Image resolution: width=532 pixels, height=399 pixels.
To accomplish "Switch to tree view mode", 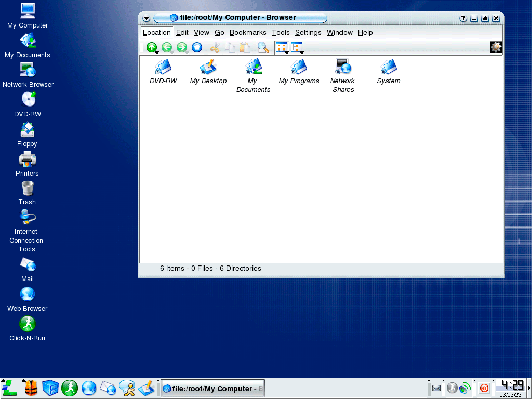I will point(297,48).
